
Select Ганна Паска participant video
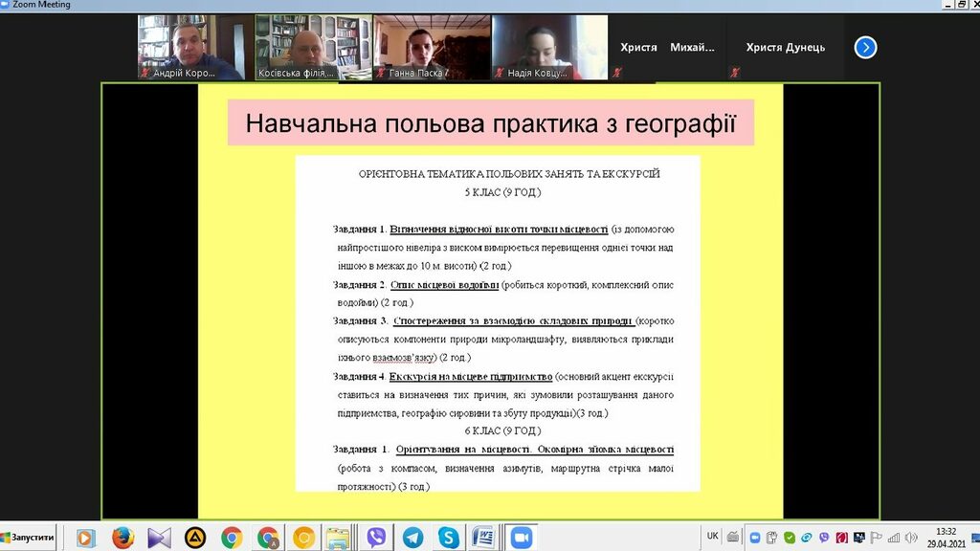pos(431,47)
